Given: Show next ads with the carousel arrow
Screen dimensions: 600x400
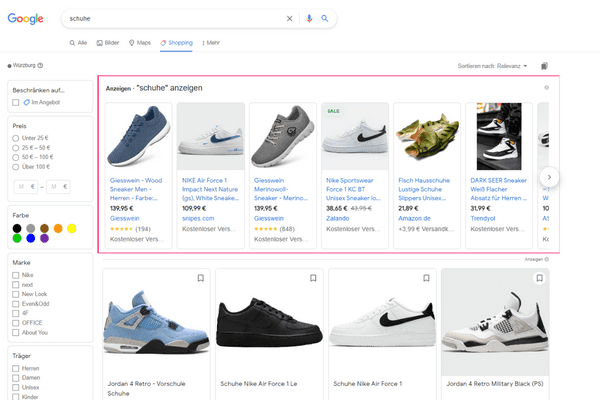Looking at the screenshot, I should tap(549, 177).
